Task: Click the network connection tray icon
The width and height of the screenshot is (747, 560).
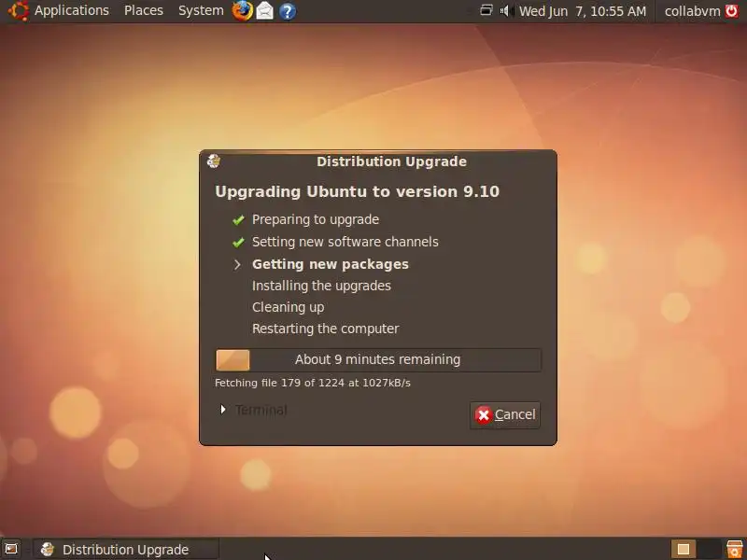Action: pyautogui.click(x=486, y=10)
